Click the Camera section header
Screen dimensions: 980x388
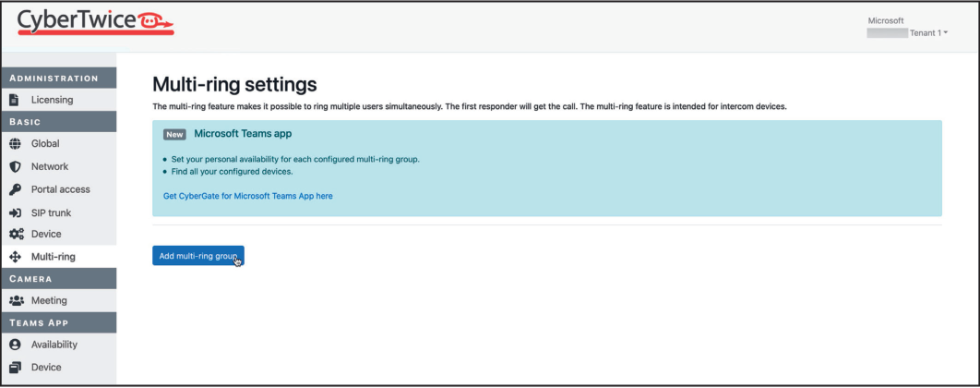pos(59,278)
